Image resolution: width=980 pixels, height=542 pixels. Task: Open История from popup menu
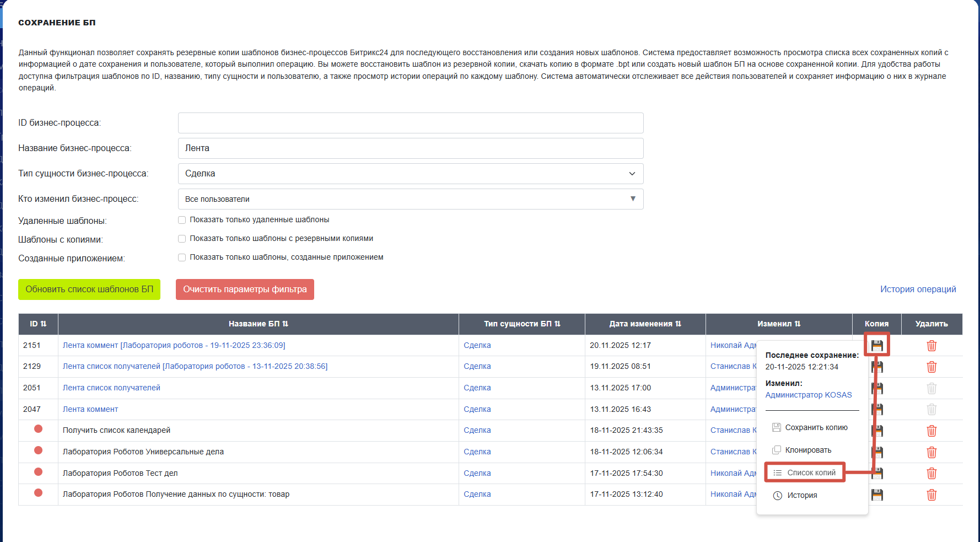pos(795,495)
